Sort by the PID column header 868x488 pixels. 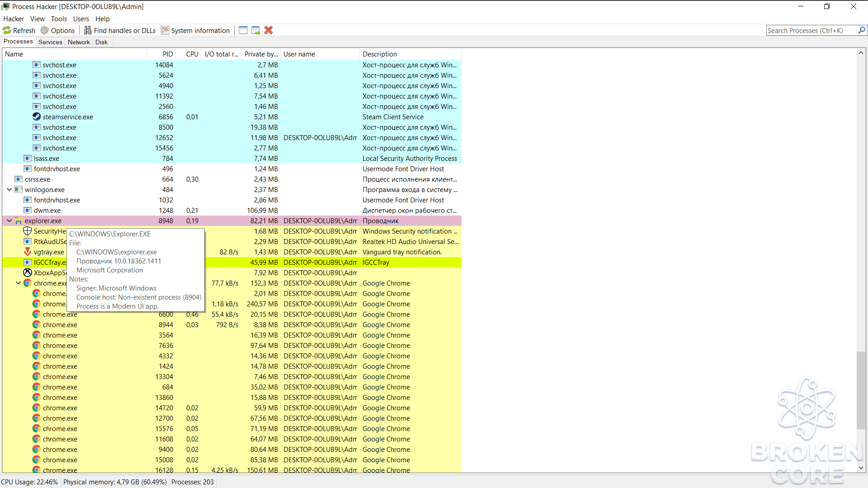click(x=161, y=54)
